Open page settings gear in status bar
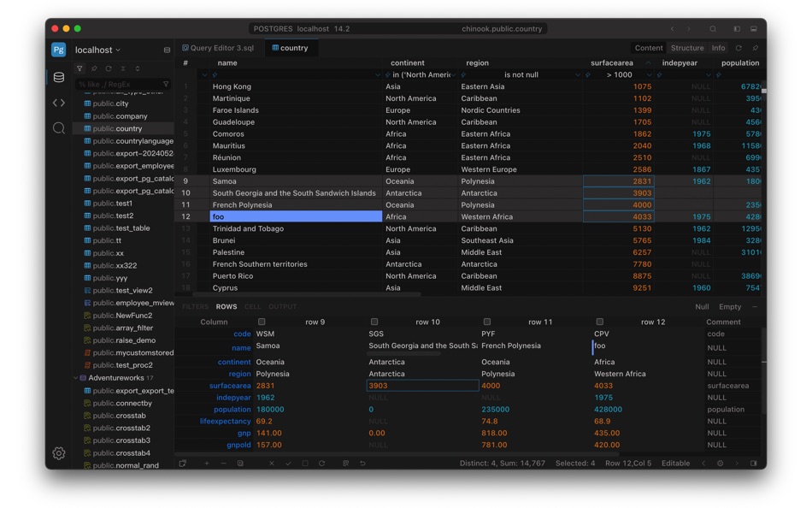The image size is (812, 508). point(720,463)
